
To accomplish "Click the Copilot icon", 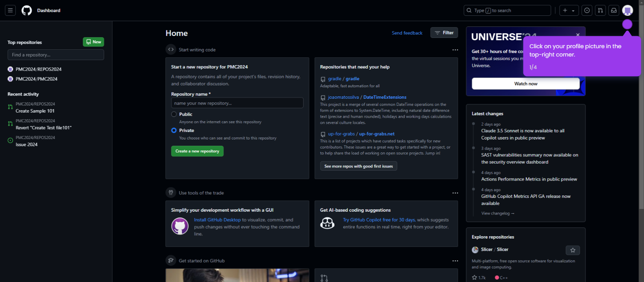I will click(327, 224).
